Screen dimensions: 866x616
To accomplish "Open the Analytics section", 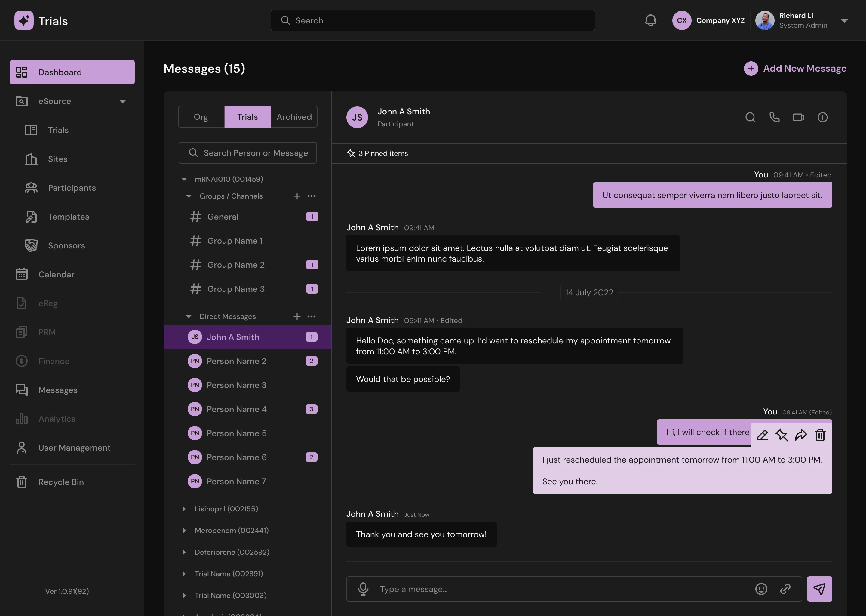I will click(72, 419).
